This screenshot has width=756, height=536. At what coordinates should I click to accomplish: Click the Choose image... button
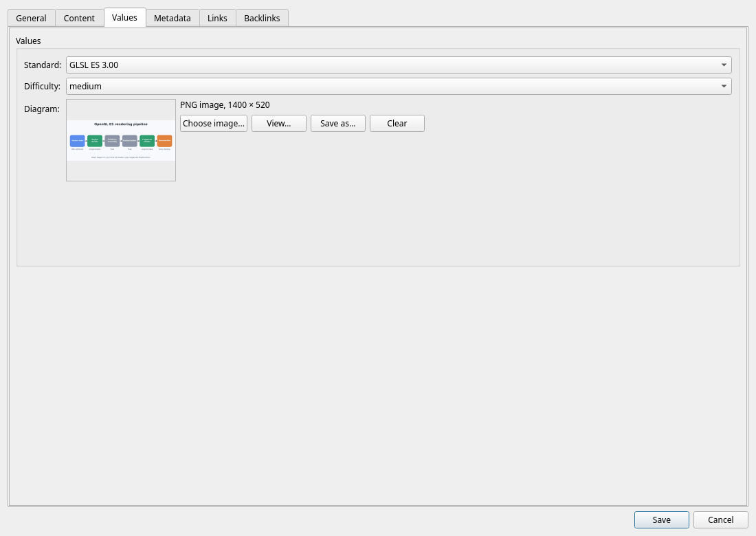coord(214,124)
